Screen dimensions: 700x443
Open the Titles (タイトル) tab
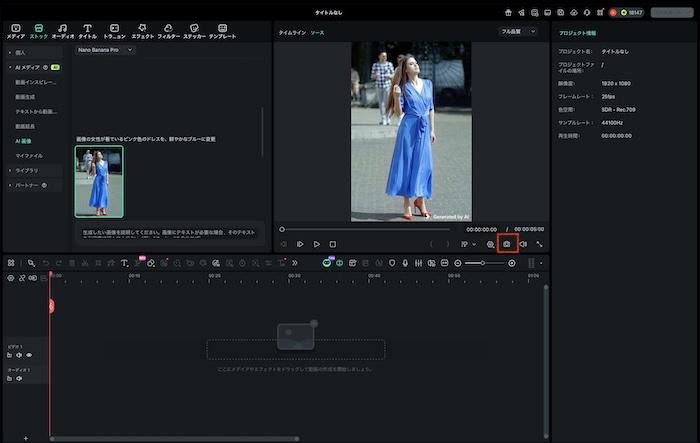click(x=87, y=31)
